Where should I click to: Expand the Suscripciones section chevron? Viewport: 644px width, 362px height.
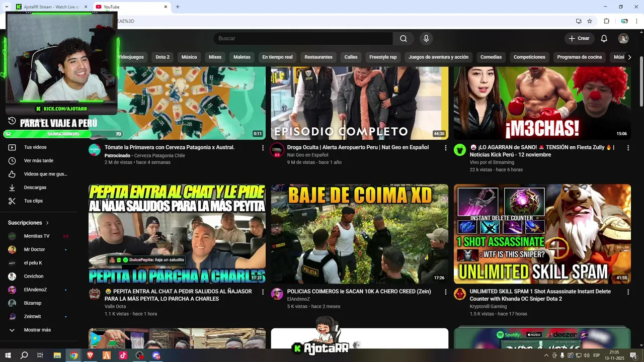(x=48, y=223)
